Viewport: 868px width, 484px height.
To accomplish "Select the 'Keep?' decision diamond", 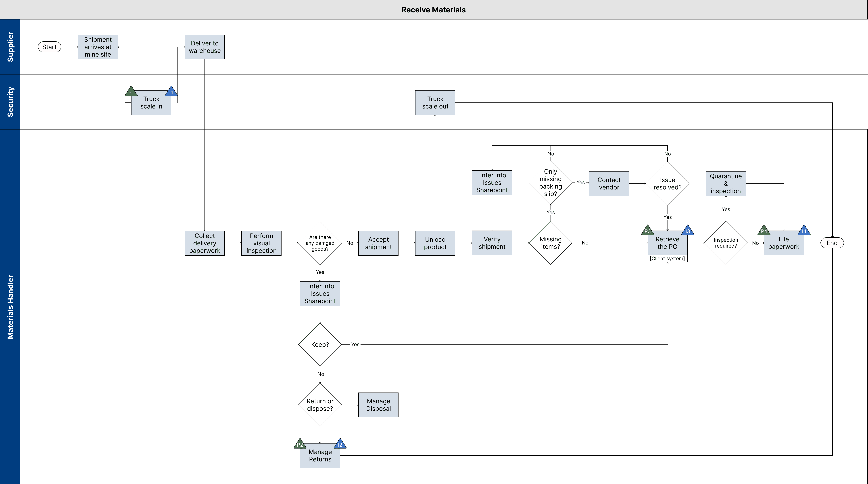I will pyautogui.click(x=320, y=344).
